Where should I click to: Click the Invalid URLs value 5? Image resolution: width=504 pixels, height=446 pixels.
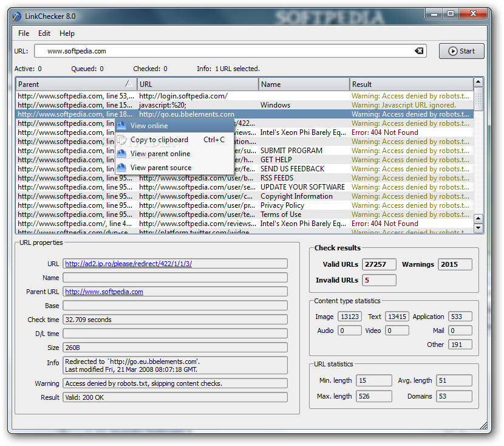(379, 280)
